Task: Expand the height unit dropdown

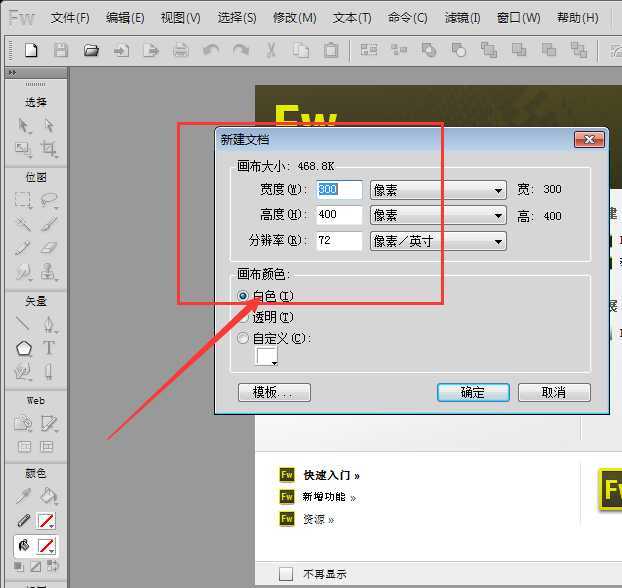Action: pos(438,215)
